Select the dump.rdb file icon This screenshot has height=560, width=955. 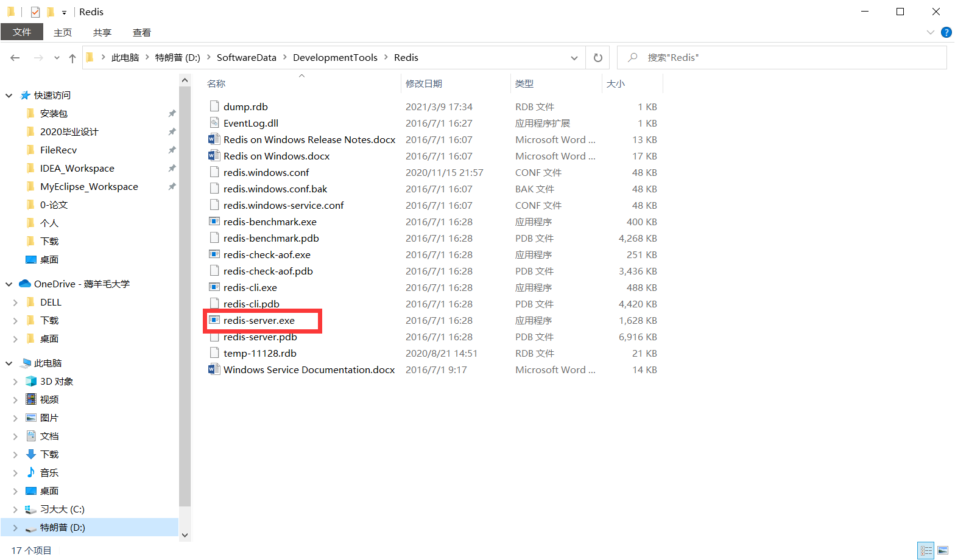(214, 107)
